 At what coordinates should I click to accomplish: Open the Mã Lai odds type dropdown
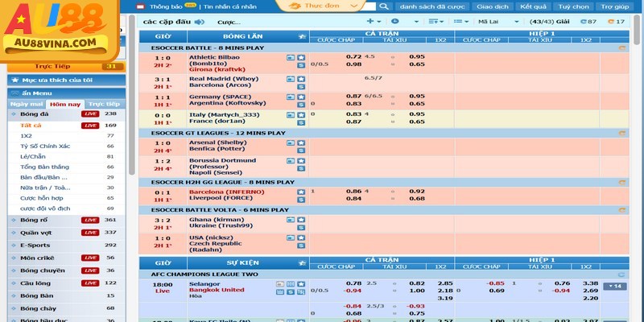[498, 22]
